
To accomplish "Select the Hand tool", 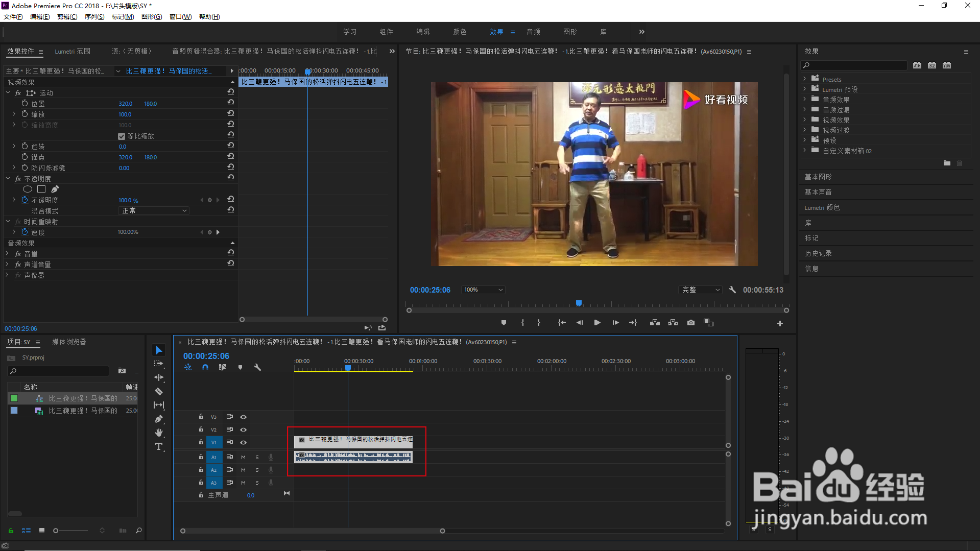I will tap(159, 433).
